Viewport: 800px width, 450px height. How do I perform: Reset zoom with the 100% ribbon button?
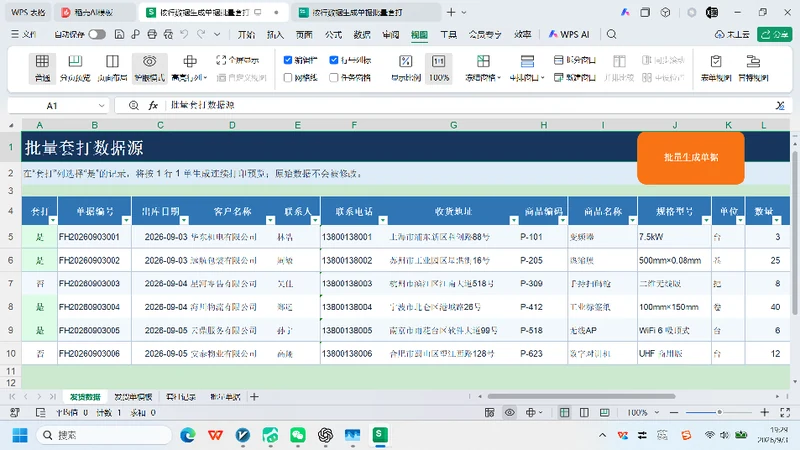click(438, 68)
